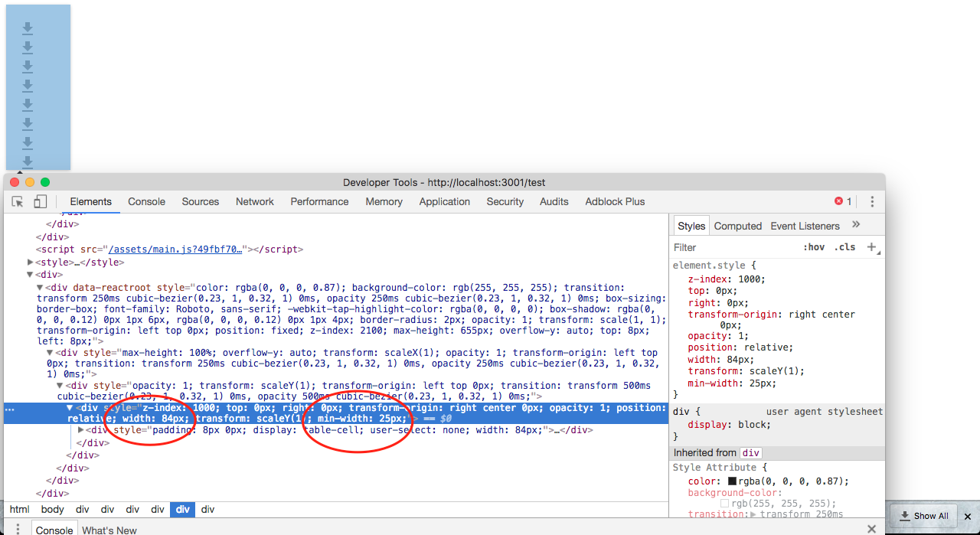Select the body breadcrumb
The height and width of the screenshot is (535, 980).
tap(53, 509)
